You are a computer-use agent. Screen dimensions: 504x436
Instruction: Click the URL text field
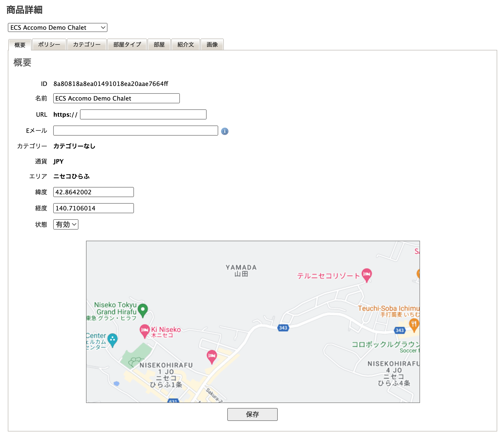tap(143, 114)
